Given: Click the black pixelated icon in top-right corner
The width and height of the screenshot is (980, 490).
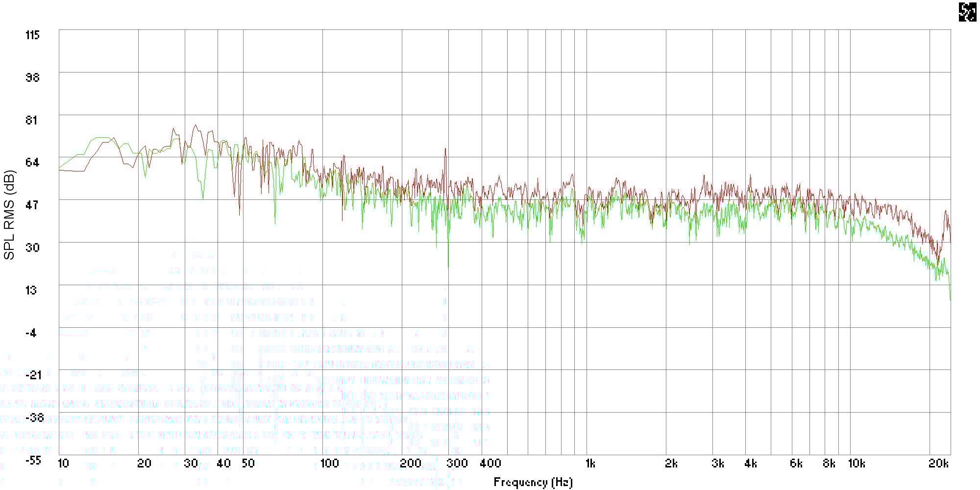Looking at the screenshot, I should 967,12.
